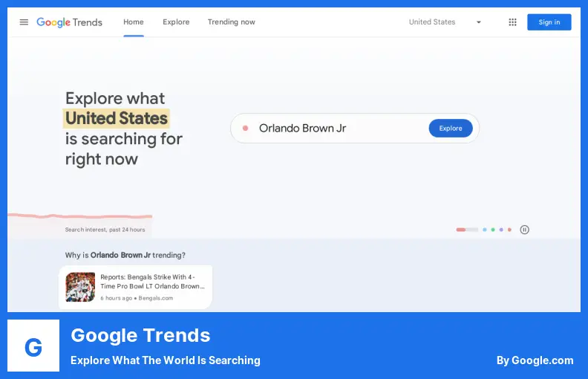Image resolution: width=588 pixels, height=379 pixels.
Task: Click the Explore What The World Is Searching caption
Action: 166,360
